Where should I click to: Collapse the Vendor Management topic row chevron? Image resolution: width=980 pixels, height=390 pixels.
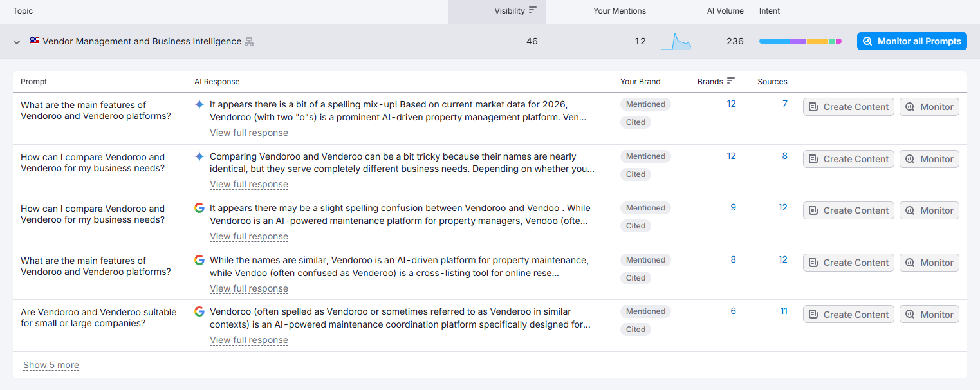(x=15, y=41)
